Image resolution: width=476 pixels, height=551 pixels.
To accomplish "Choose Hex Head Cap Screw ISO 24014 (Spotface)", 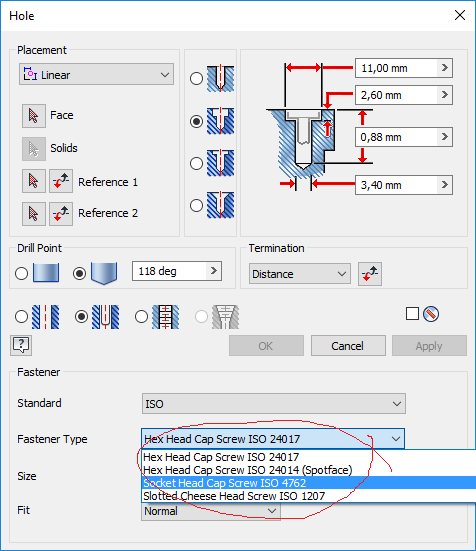I will (x=309, y=470).
